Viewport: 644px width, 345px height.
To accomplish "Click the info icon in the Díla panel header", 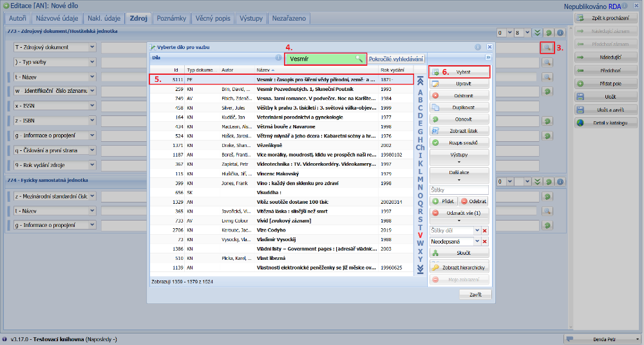I will tap(279, 58).
